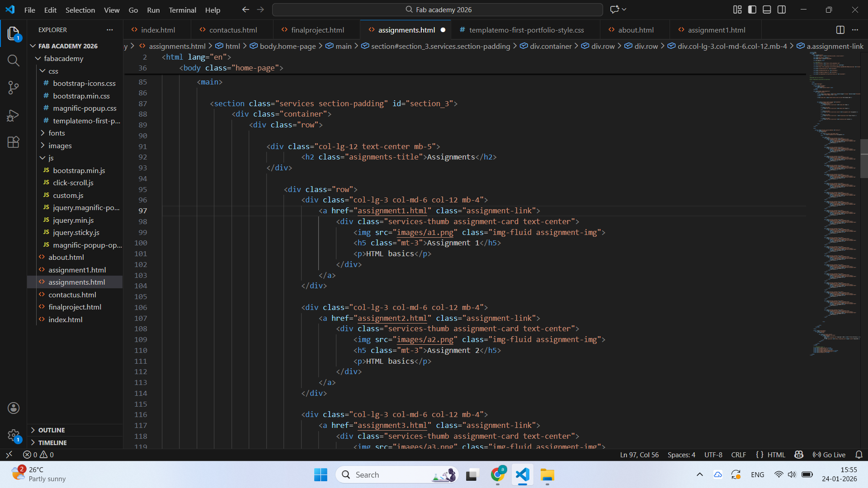Click the Go Live button
Image resolution: width=868 pixels, height=488 pixels.
(829, 455)
